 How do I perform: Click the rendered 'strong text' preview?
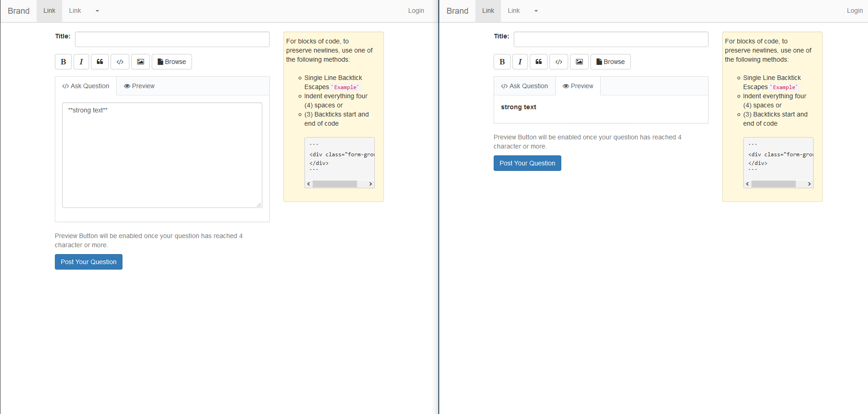[x=518, y=107]
